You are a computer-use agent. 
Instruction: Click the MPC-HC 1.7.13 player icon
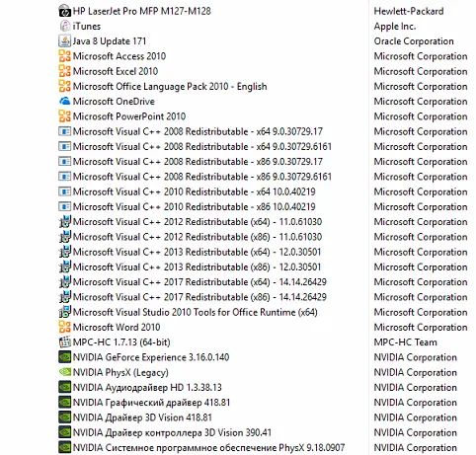click(x=64, y=342)
